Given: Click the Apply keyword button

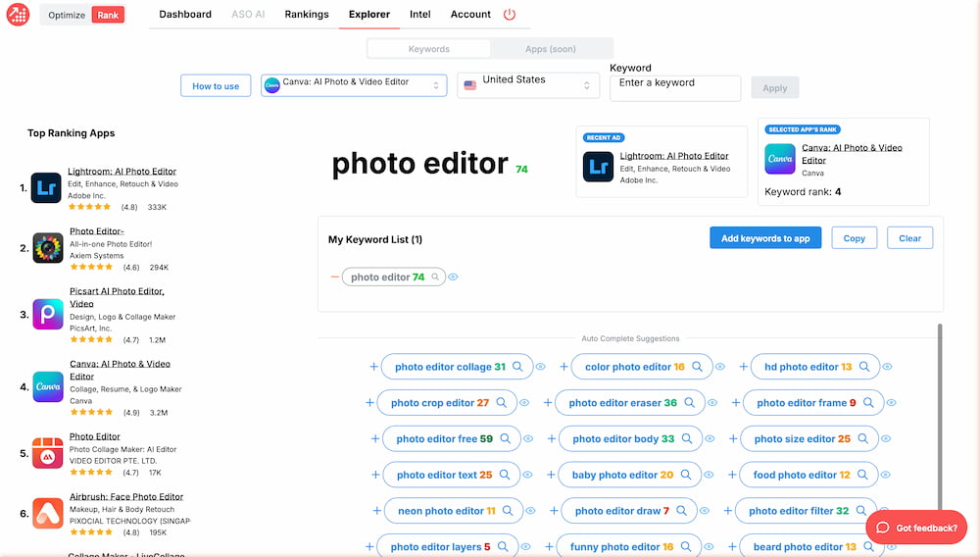Looking at the screenshot, I should pos(774,88).
